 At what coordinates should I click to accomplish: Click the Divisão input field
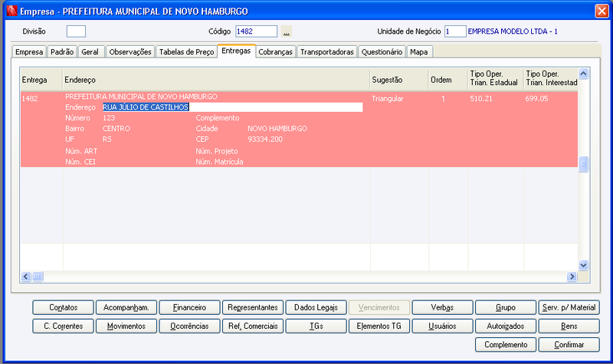76,31
